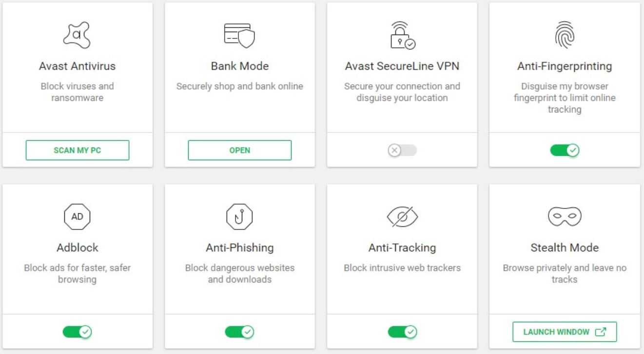The width and height of the screenshot is (644, 354).
Task: Click the Anti-Phishing hook icon
Action: coord(239,217)
